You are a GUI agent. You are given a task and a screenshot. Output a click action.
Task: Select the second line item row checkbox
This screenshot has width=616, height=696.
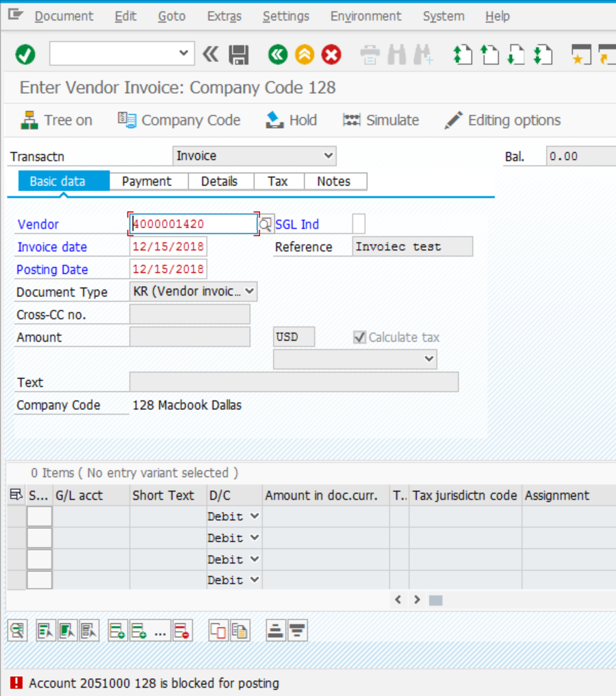40,537
